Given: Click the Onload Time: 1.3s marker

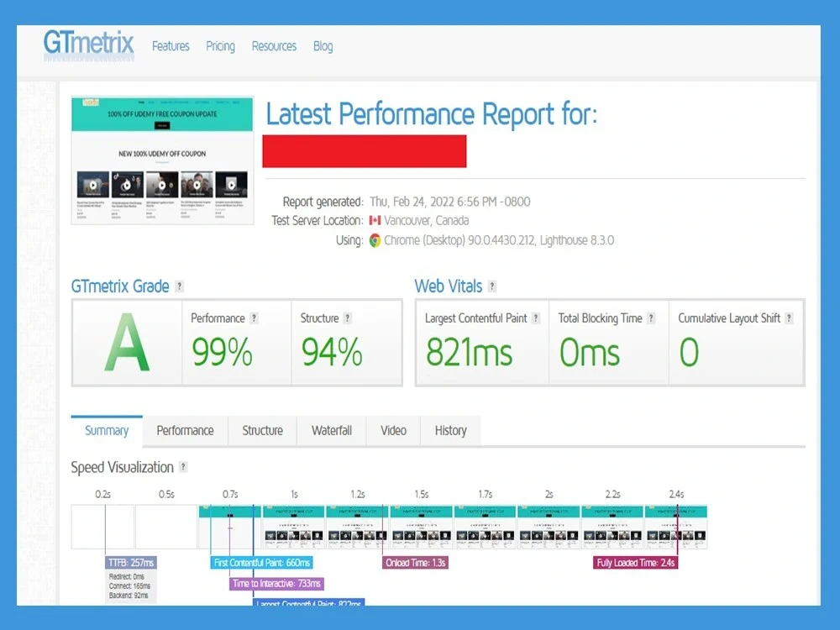Looking at the screenshot, I should click(415, 563).
